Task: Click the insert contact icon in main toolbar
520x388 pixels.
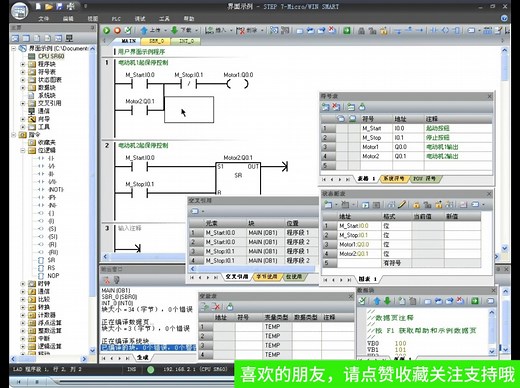Action: (434, 30)
